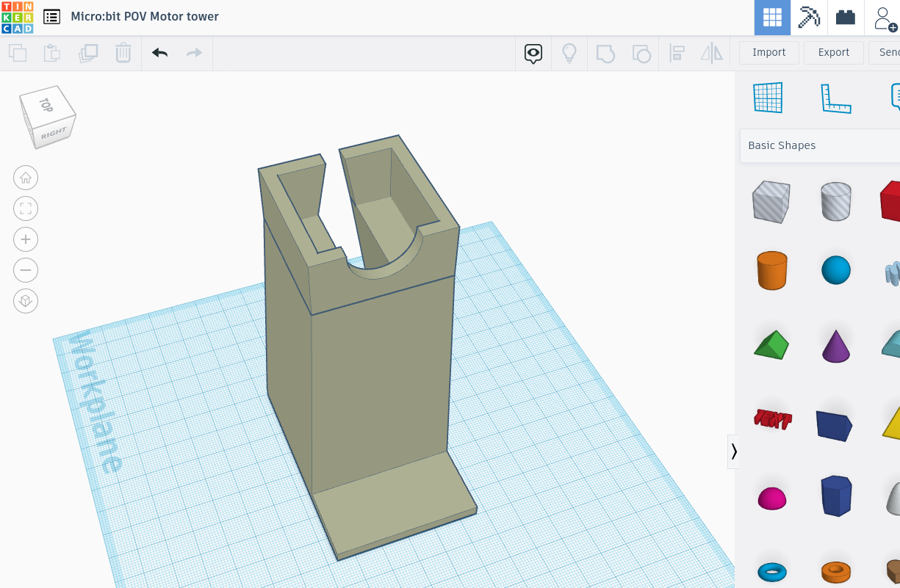Select the Workplane tool
Image resolution: width=900 pixels, height=588 pixels.
click(768, 98)
